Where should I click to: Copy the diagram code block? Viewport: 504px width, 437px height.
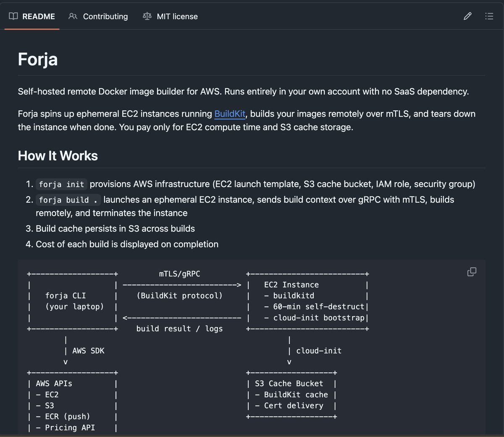(x=472, y=272)
